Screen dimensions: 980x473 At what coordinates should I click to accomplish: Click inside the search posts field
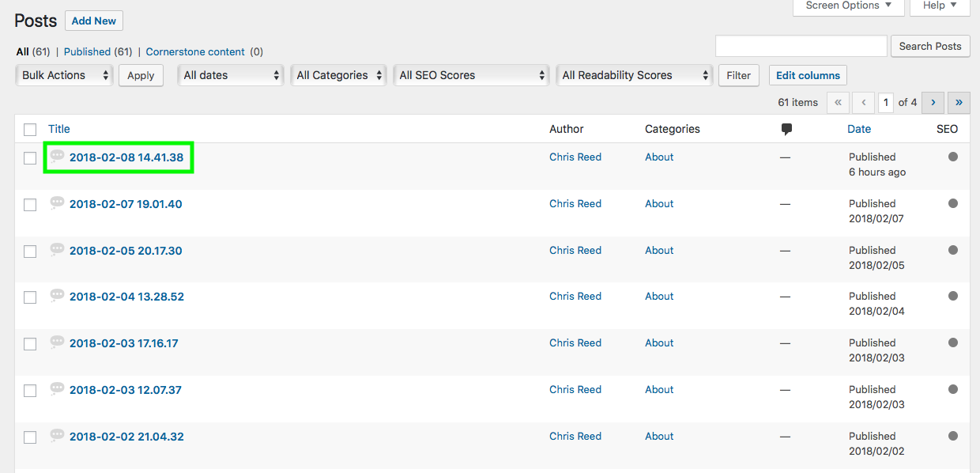point(800,46)
